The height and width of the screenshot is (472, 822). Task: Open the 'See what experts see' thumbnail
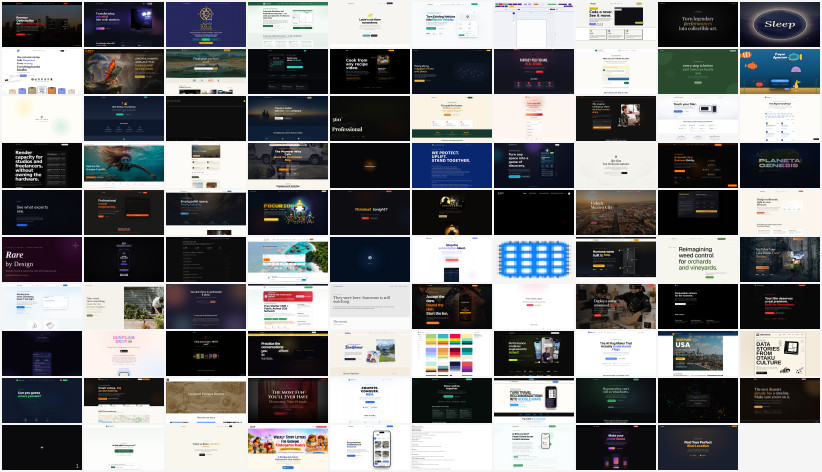[42, 212]
